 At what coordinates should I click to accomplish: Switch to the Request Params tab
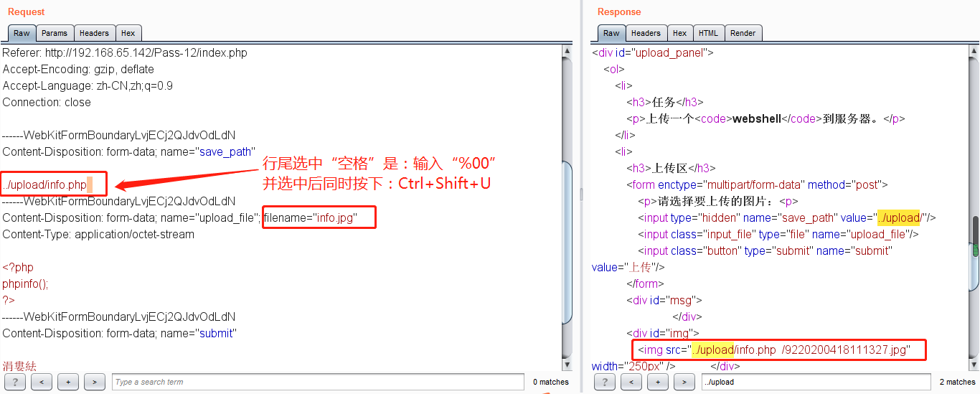click(x=55, y=33)
